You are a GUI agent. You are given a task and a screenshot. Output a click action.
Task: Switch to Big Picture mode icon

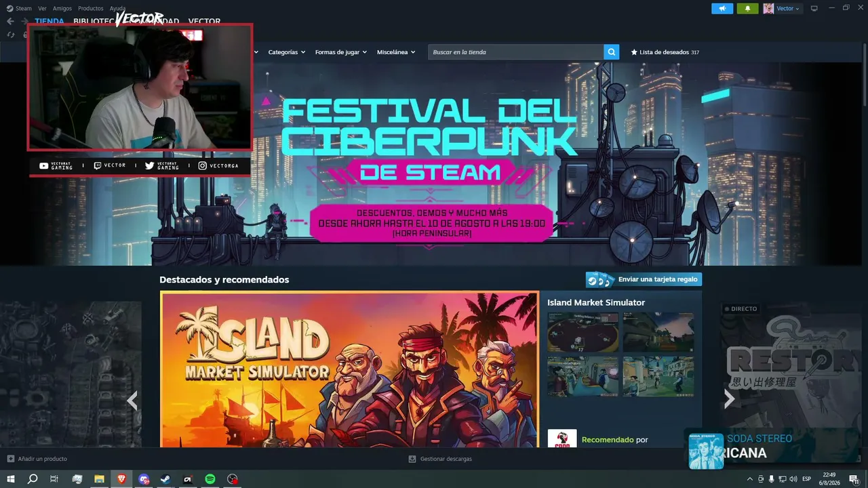(x=814, y=8)
